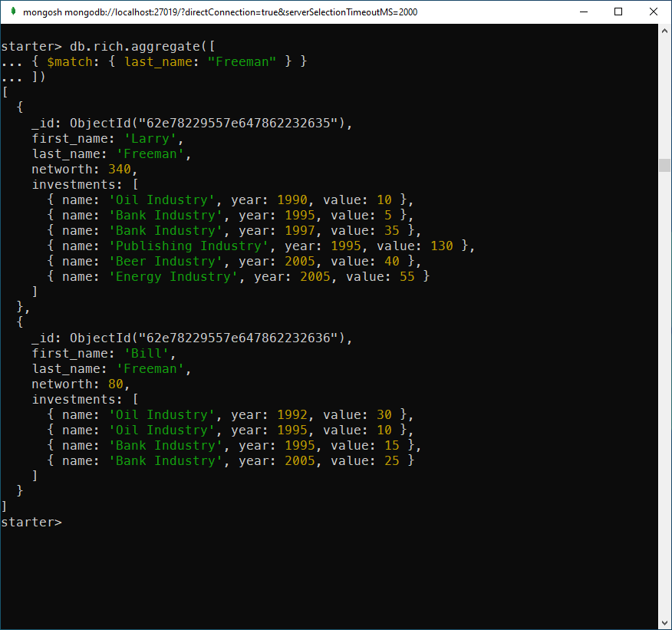The height and width of the screenshot is (630, 672).
Task: Click value 15 in Bill's Bank Industry row
Action: click(x=392, y=445)
